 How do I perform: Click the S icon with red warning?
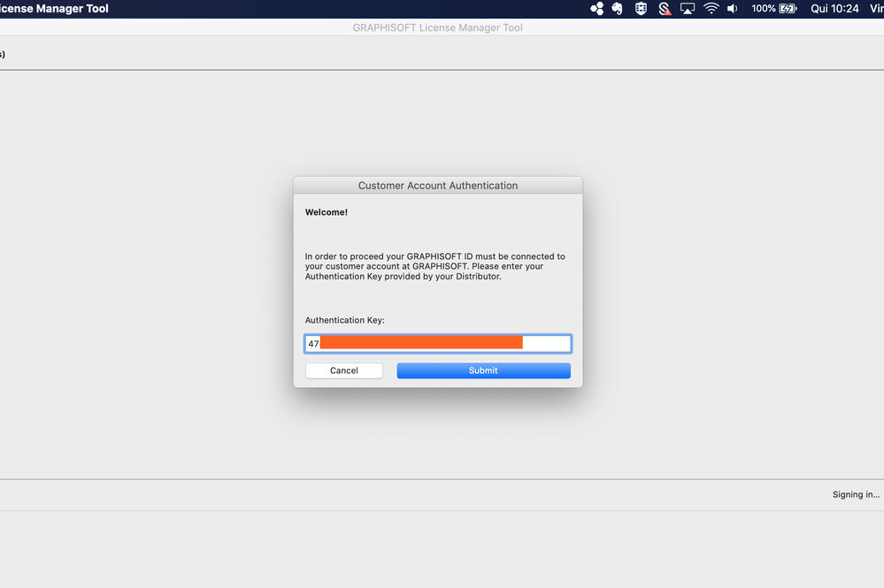click(665, 9)
